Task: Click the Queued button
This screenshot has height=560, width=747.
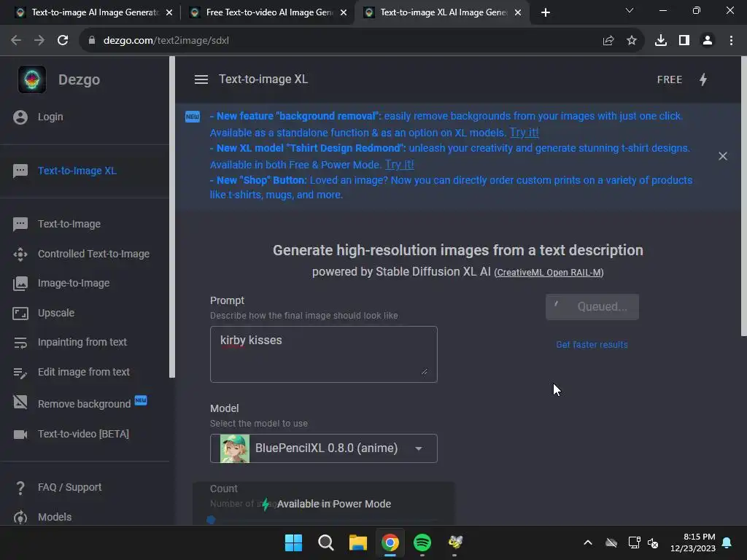Action: [x=592, y=307]
